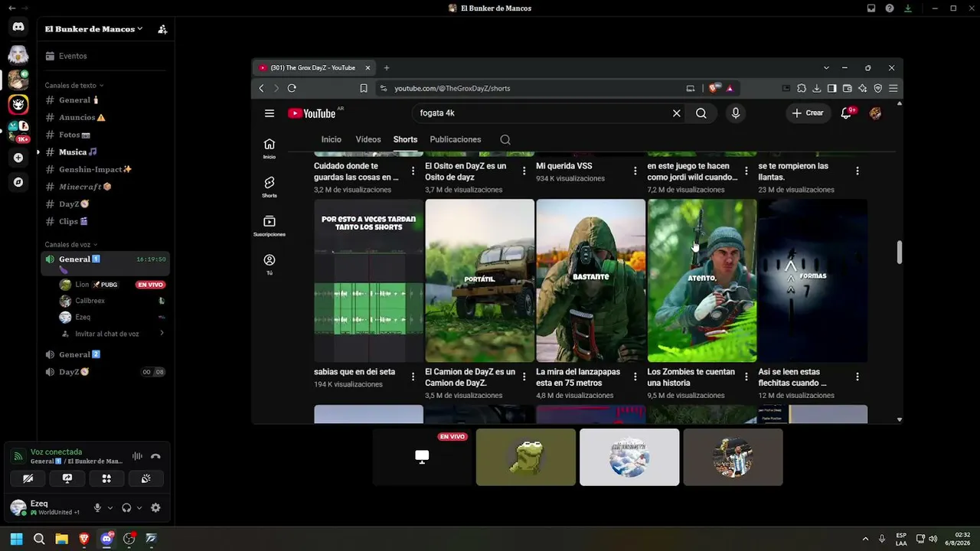Focus the YouTube search field containing 'fogata 4k'

click(540, 113)
